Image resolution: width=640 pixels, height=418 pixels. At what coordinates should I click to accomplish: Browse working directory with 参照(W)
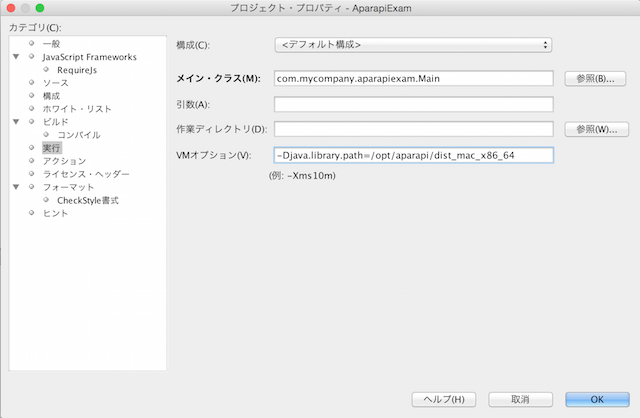coord(596,129)
